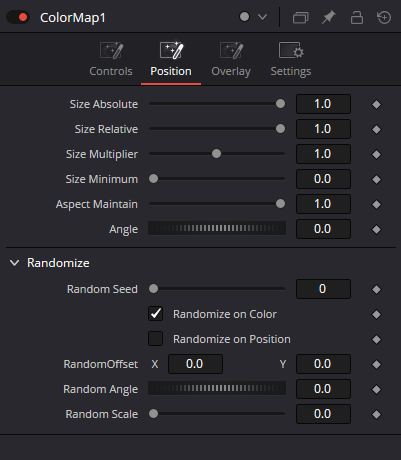Image resolution: width=401 pixels, height=460 pixels.
Task: Switch to the Controls tab
Action: pos(111,60)
